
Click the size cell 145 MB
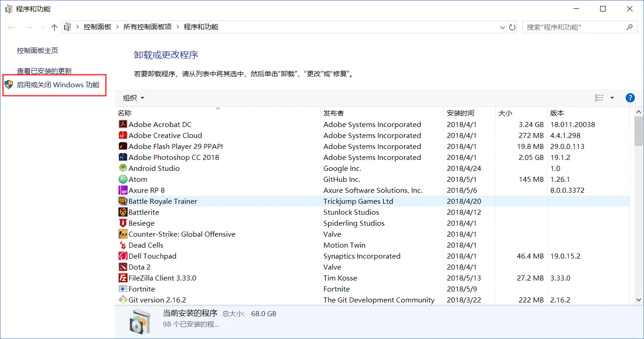[x=531, y=179]
